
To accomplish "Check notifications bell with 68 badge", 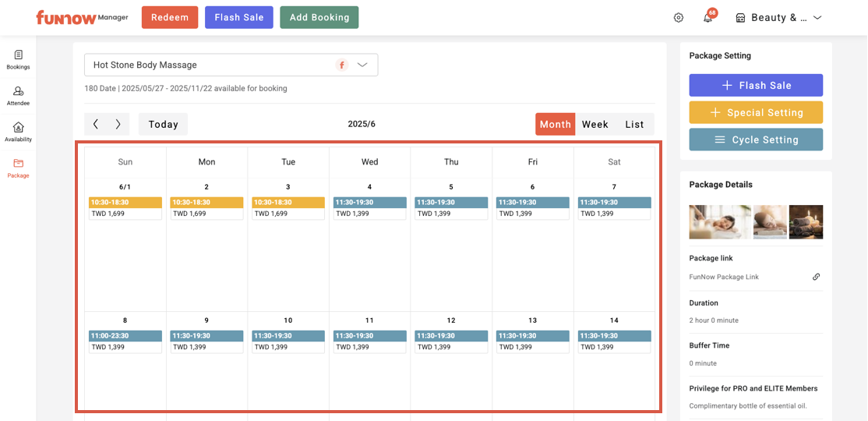I will point(707,18).
